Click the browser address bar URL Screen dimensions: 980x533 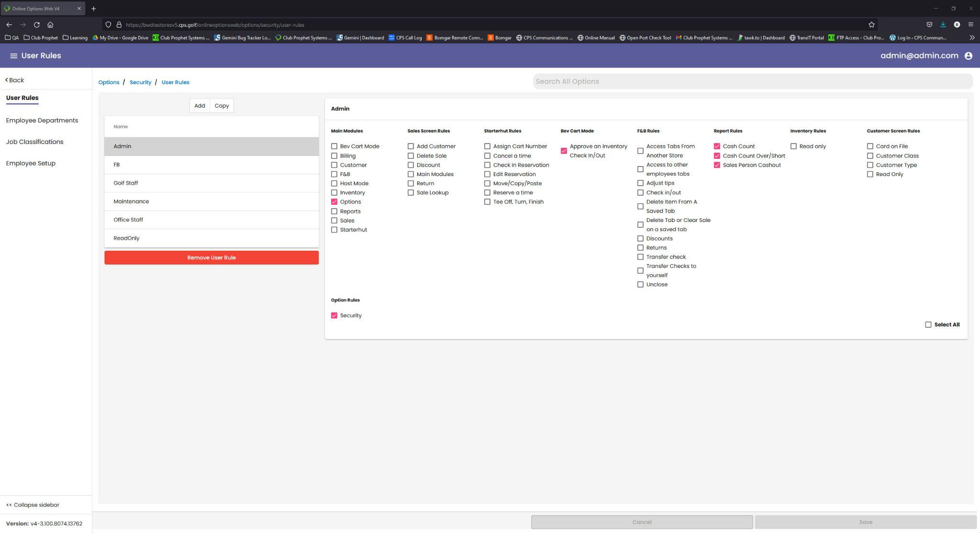[215, 25]
